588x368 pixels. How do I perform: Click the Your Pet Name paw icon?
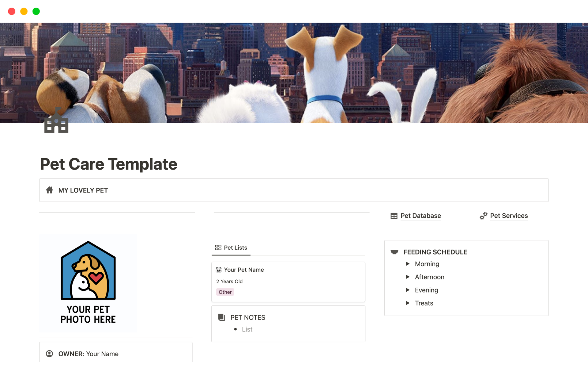(219, 269)
